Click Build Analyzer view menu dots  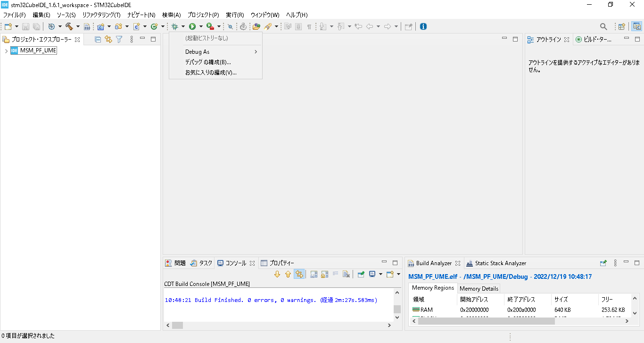click(615, 263)
